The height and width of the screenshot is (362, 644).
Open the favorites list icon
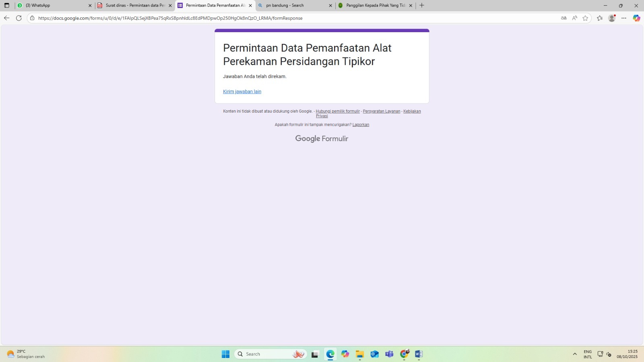tap(600, 18)
